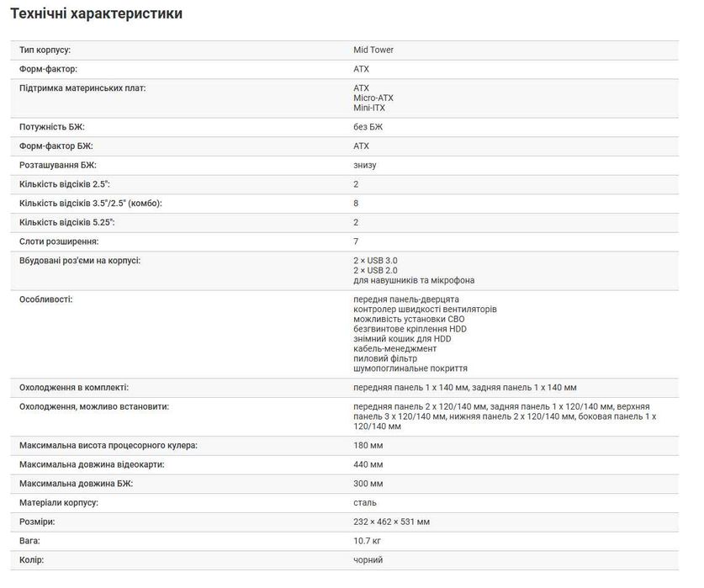Click the "без БЖ" power supply value
The image size is (704, 588).
tap(368, 126)
